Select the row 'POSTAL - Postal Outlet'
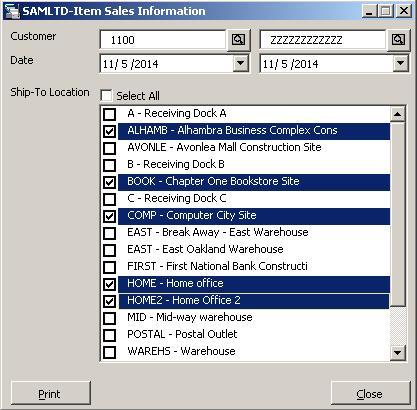Screen dimensions: 417x410 coord(254,334)
